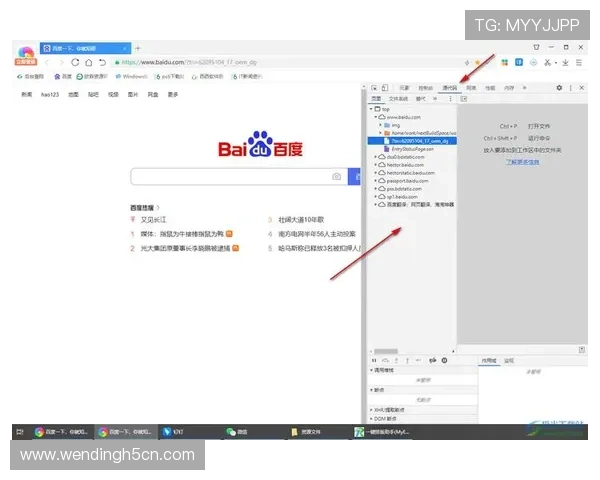The height and width of the screenshot is (480, 600).
Task: Expand the img folder in the tree
Action: click(x=380, y=125)
